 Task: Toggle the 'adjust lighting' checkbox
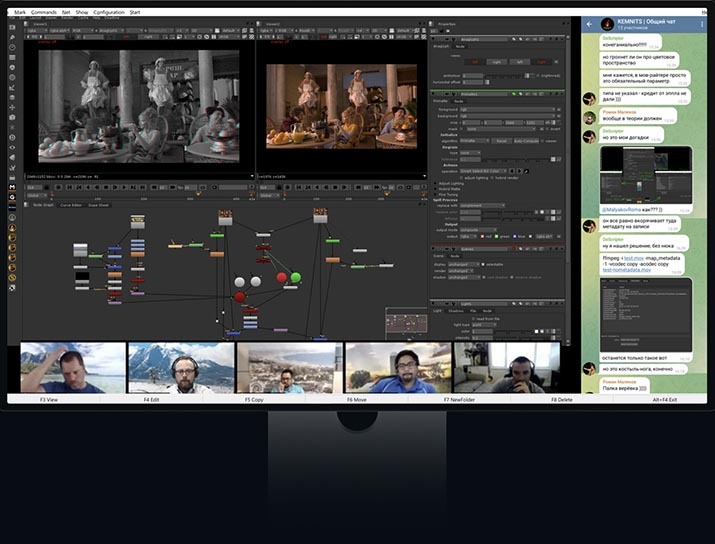[x=462, y=177]
